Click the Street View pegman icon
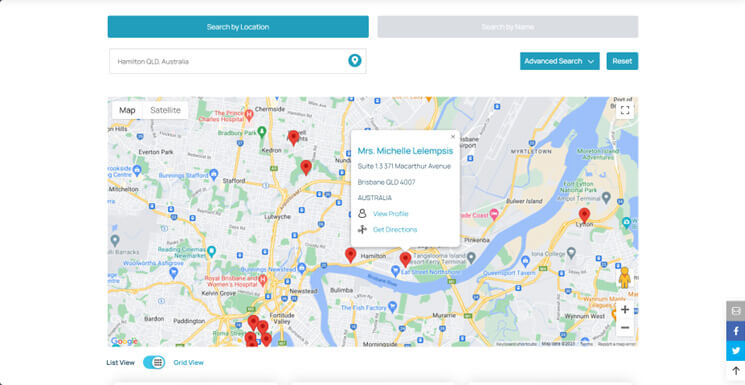 point(625,278)
